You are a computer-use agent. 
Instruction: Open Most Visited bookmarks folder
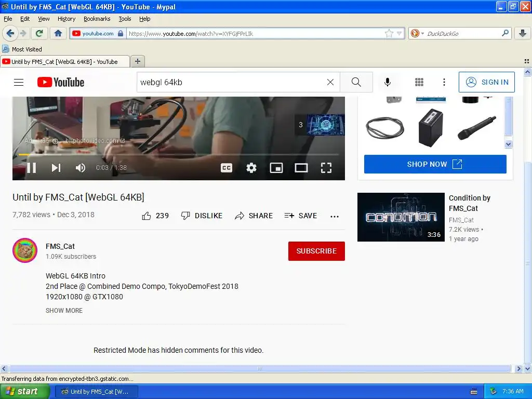[x=22, y=49]
